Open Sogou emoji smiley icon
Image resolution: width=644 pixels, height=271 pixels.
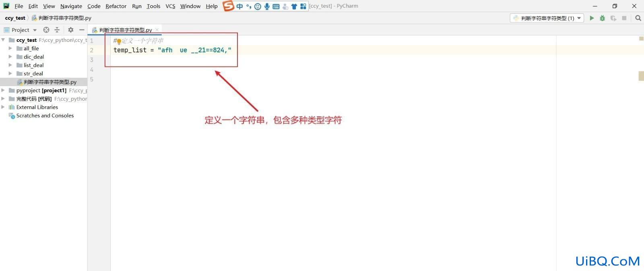(x=258, y=6)
